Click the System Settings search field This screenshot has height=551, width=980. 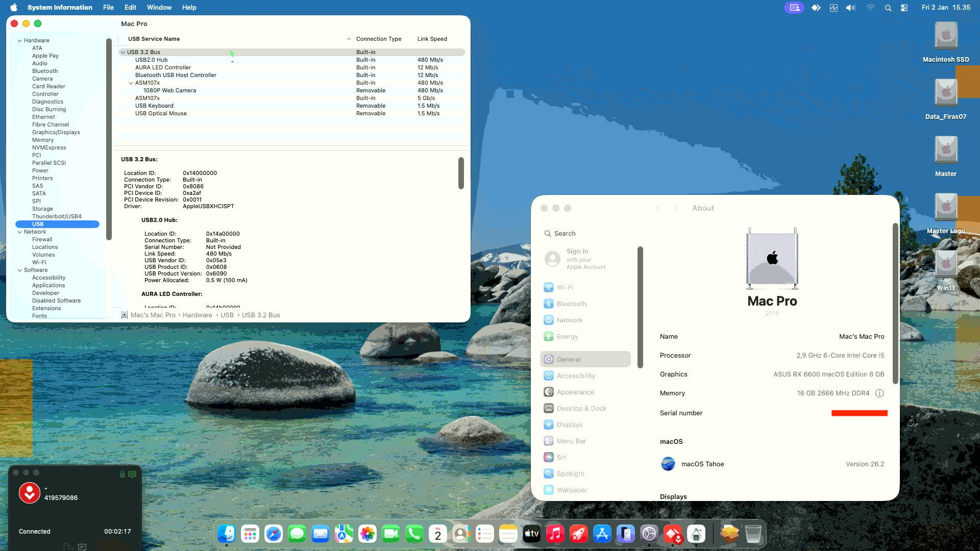pos(586,234)
